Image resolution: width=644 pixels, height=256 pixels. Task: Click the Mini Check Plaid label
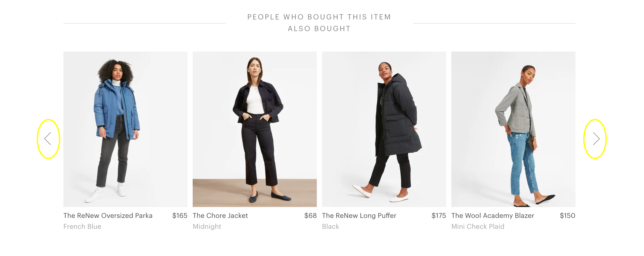pos(478,226)
